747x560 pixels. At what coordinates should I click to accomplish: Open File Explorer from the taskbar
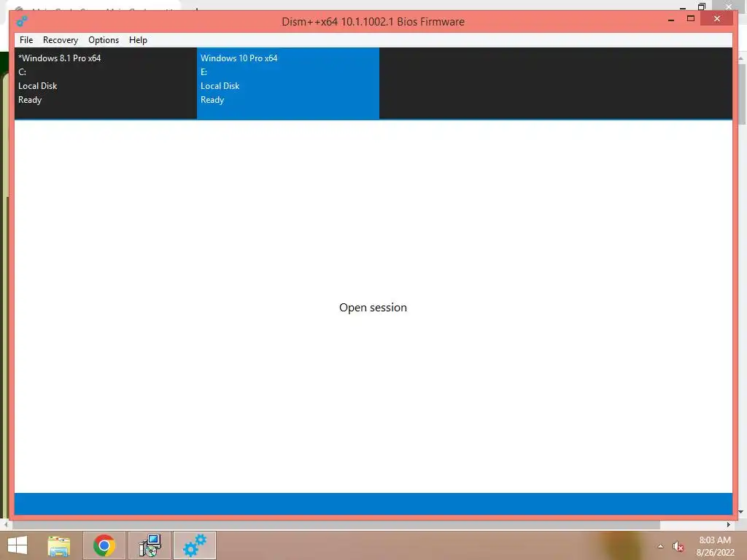[59, 545]
